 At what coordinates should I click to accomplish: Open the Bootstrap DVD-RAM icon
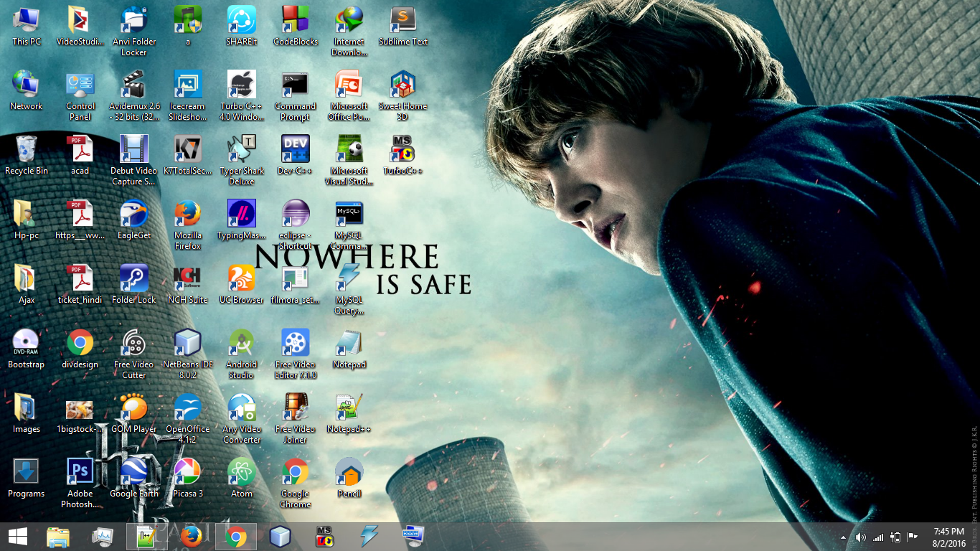[x=27, y=349]
